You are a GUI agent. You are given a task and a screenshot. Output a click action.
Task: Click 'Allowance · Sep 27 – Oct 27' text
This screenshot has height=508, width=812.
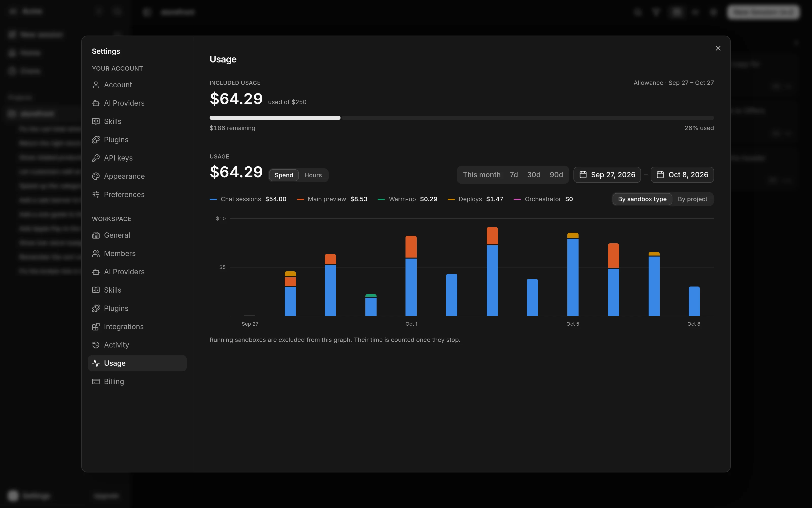[673, 83]
